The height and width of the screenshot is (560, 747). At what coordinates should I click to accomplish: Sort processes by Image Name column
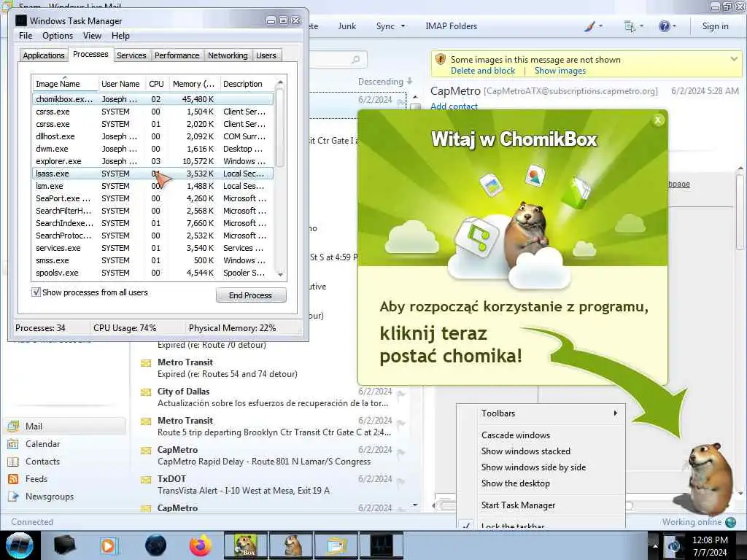[65, 84]
